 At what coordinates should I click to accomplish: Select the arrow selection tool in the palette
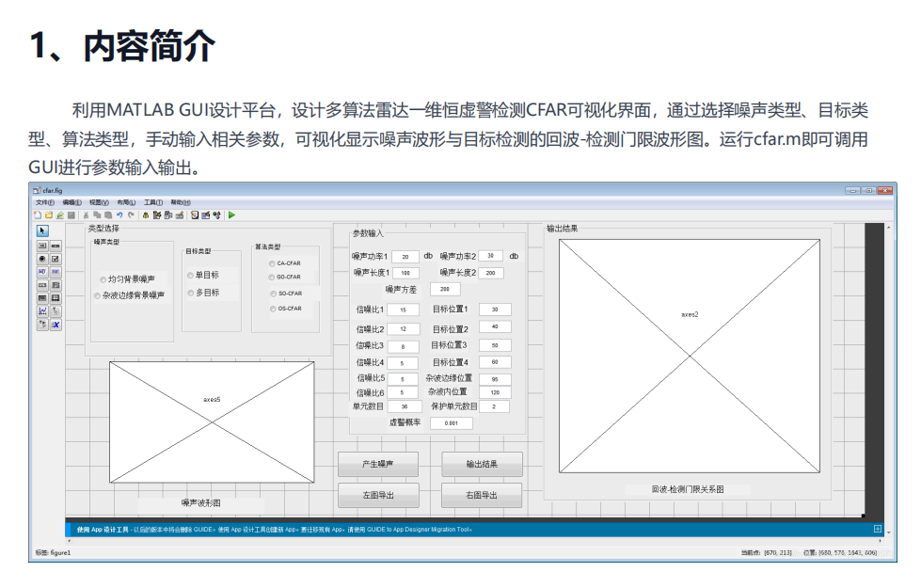pyautogui.click(x=41, y=230)
